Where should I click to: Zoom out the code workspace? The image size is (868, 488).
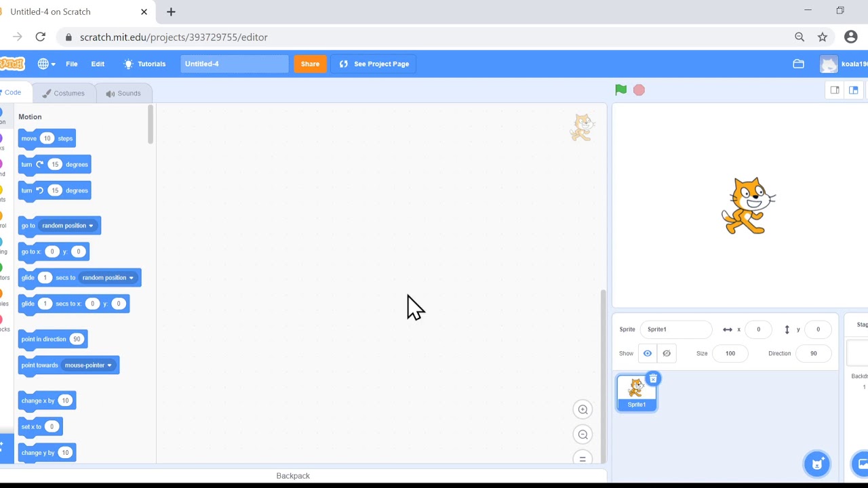tap(583, 434)
